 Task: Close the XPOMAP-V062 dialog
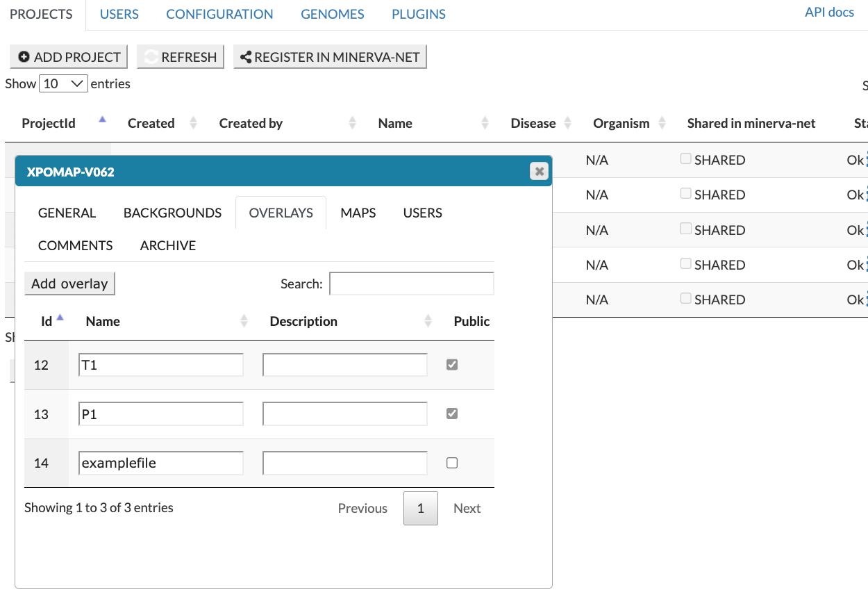(539, 171)
